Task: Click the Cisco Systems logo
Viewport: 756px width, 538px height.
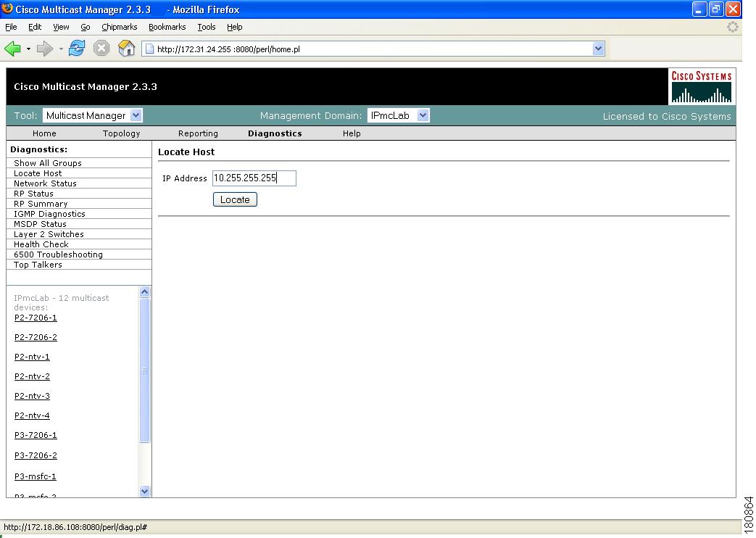Action: (702, 86)
